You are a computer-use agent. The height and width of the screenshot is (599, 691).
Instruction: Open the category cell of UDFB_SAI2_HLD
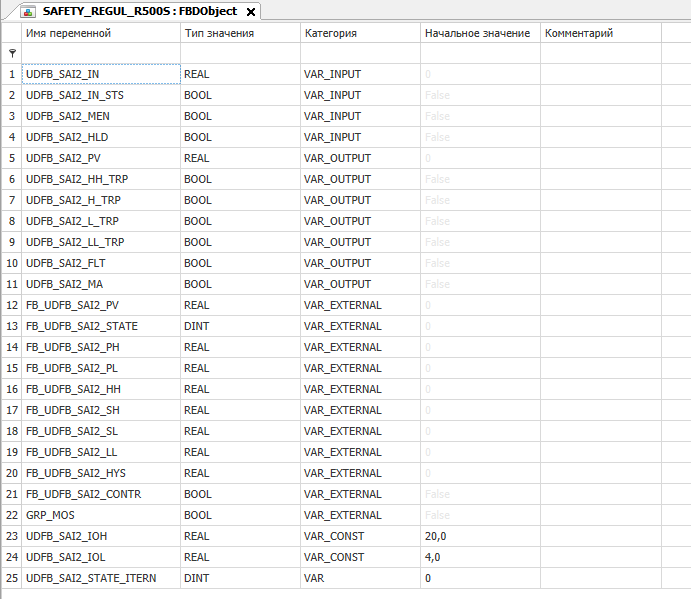click(x=359, y=137)
